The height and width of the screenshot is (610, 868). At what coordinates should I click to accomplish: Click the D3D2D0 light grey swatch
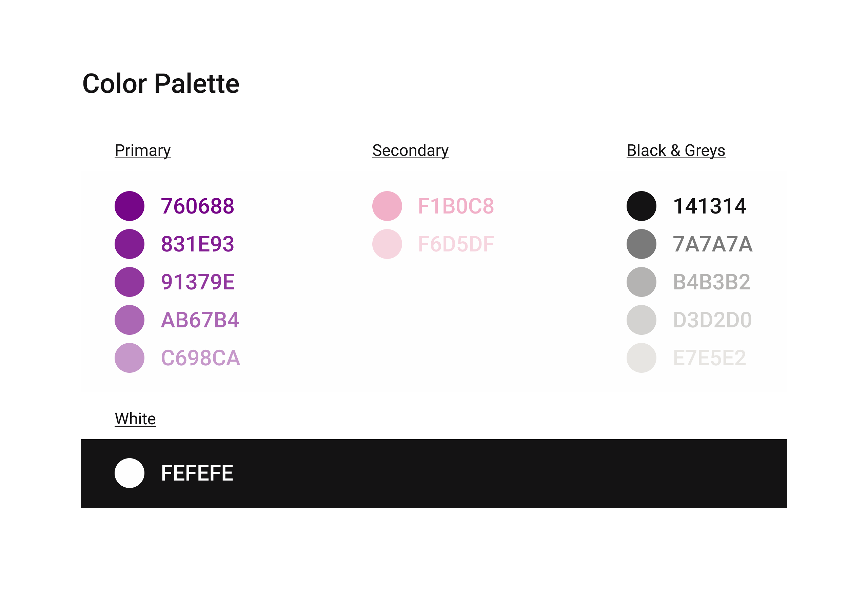click(642, 320)
